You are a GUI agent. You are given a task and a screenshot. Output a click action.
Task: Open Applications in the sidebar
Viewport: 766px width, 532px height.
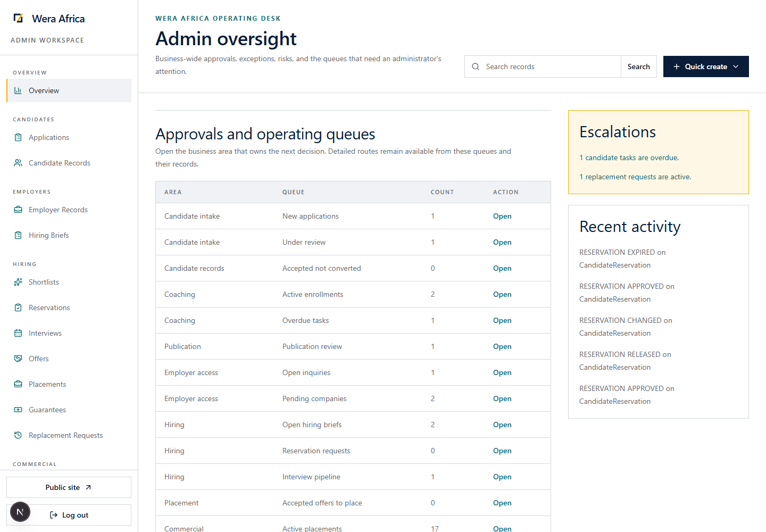(69, 137)
